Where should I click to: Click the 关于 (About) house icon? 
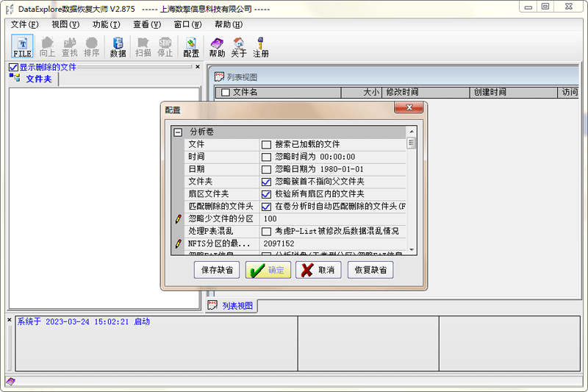pyautogui.click(x=239, y=46)
